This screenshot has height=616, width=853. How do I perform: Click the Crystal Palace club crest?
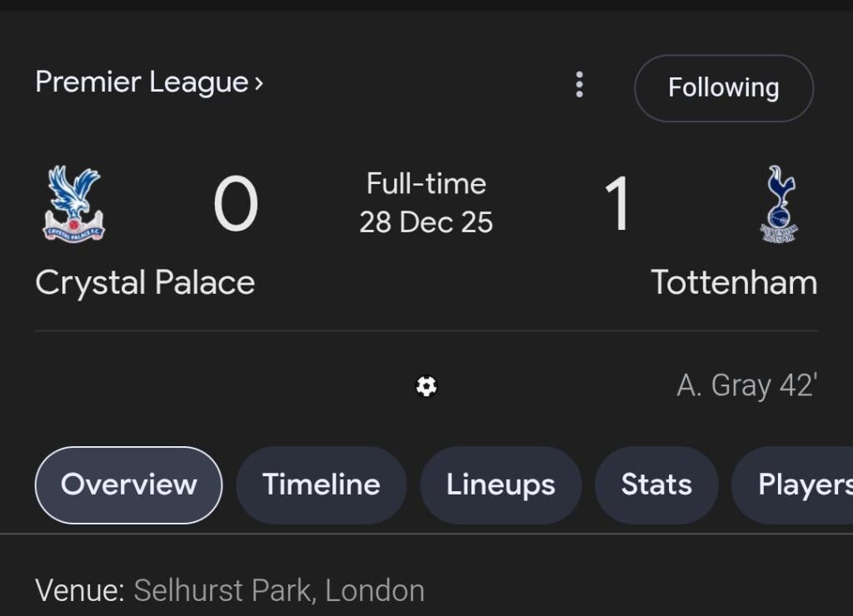[73, 204]
